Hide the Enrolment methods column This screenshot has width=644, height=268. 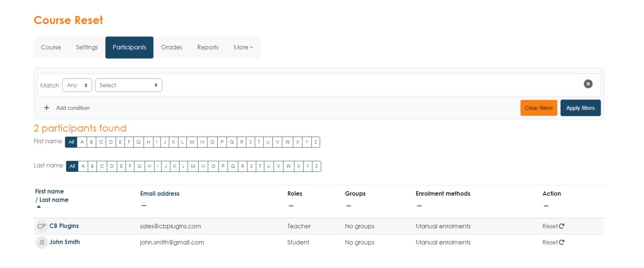(419, 206)
